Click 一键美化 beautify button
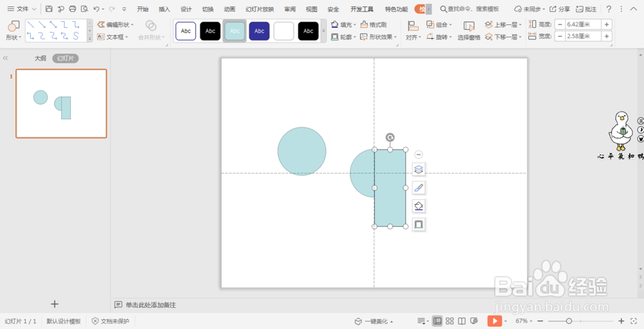 374,321
